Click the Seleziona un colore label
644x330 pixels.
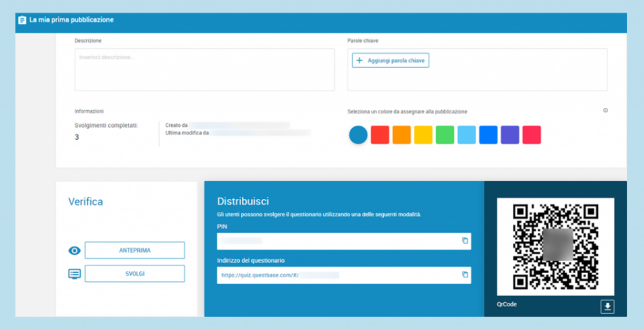408,111
